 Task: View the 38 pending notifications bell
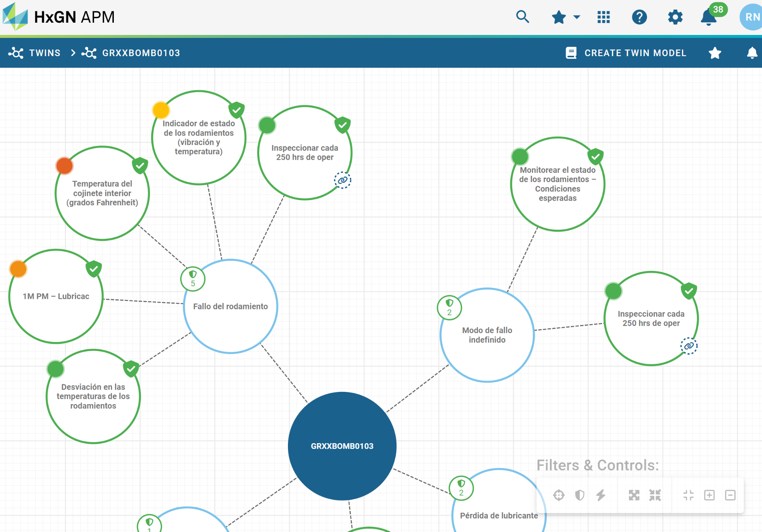coord(710,16)
